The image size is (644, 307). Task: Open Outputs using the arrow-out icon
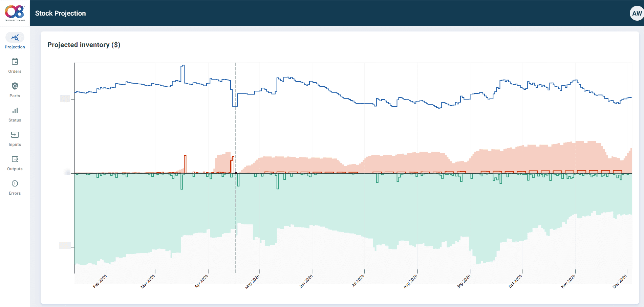click(x=15, y=159)
